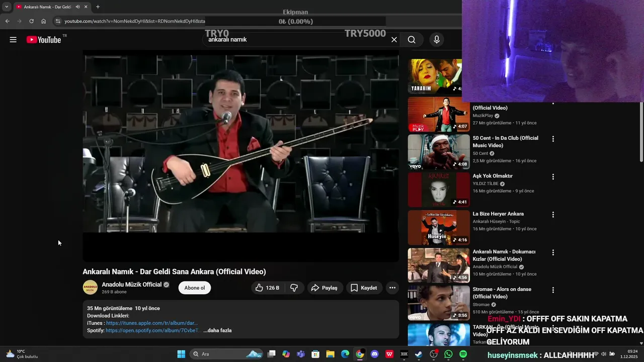The width and height of the screenshot is (644, 362).
Task: Open Discord from the taskbar
Action: [x=374, y=354]
